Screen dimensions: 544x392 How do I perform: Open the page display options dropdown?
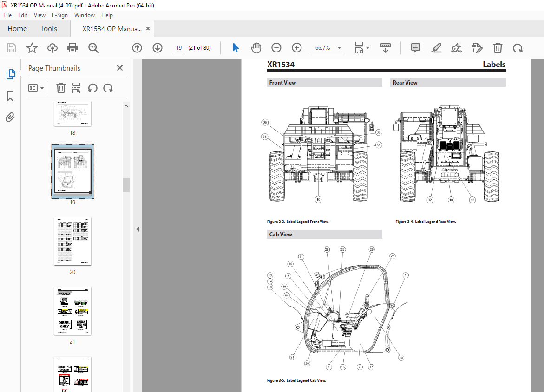pyautogui.click(x=367, y=47)
